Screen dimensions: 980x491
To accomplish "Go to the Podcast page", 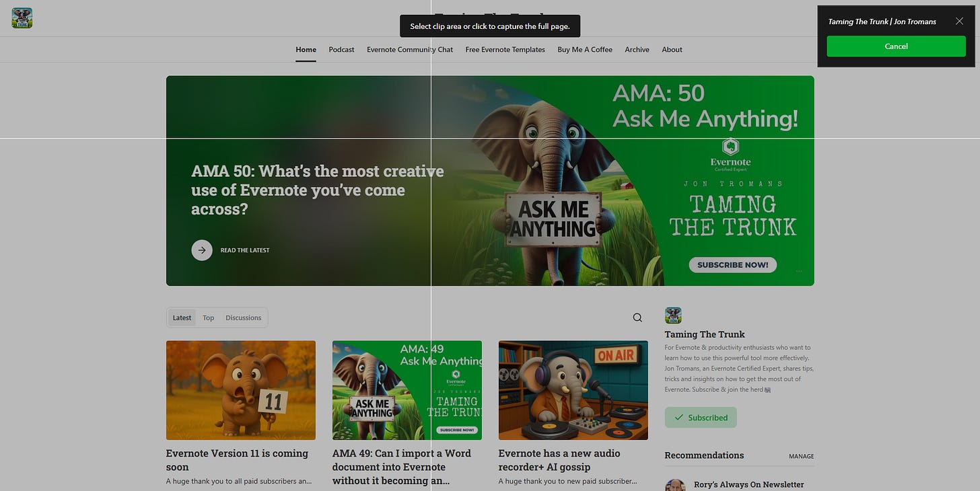I will click(341, 50).
